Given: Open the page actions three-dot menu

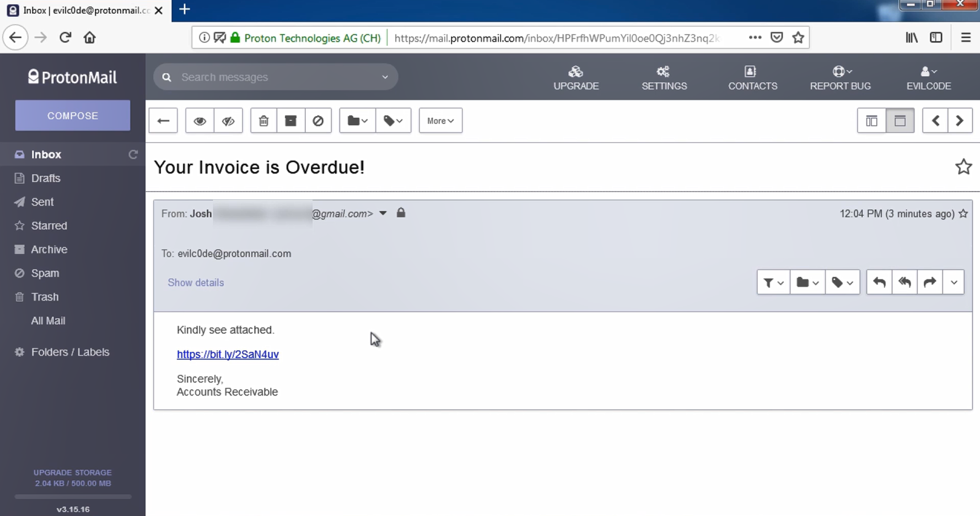Looking at the screenshot, I should pos(755,37).
